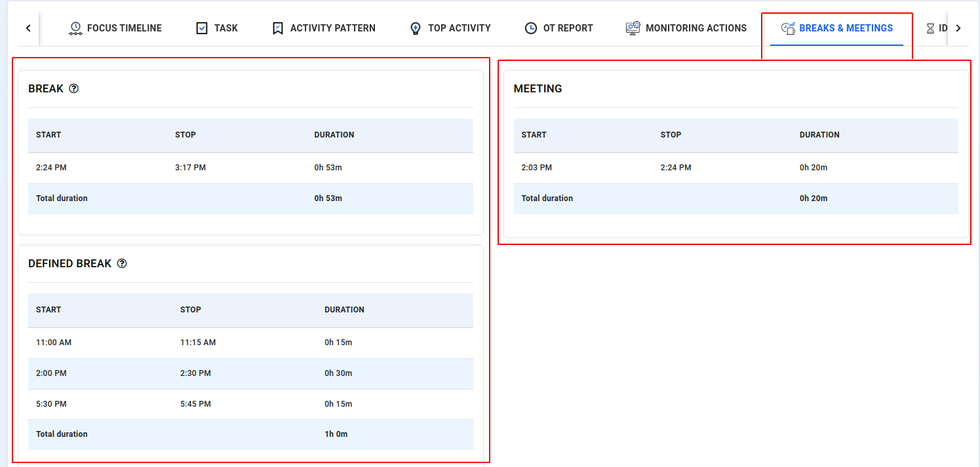Click the Monitoring Actions monitor icon
This screenshot has width=980, height=467.
click(x=633, y=28)
